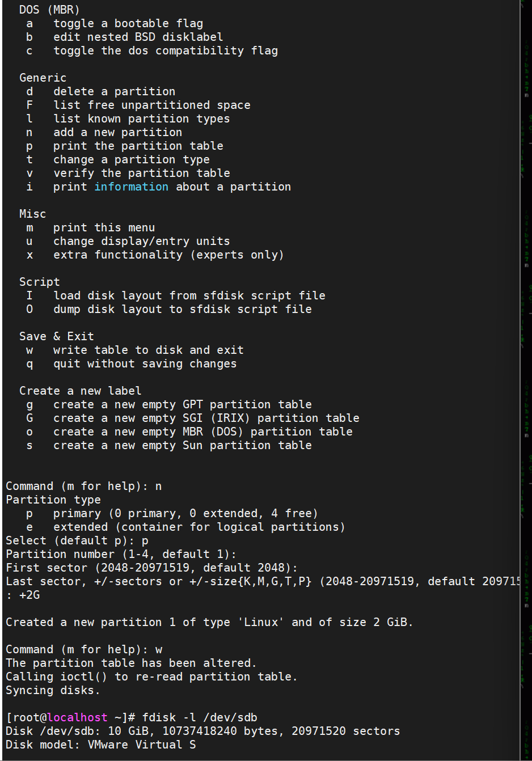Select the "delete a partition" help entry
The image size is (532, 761).
[114, 91]
